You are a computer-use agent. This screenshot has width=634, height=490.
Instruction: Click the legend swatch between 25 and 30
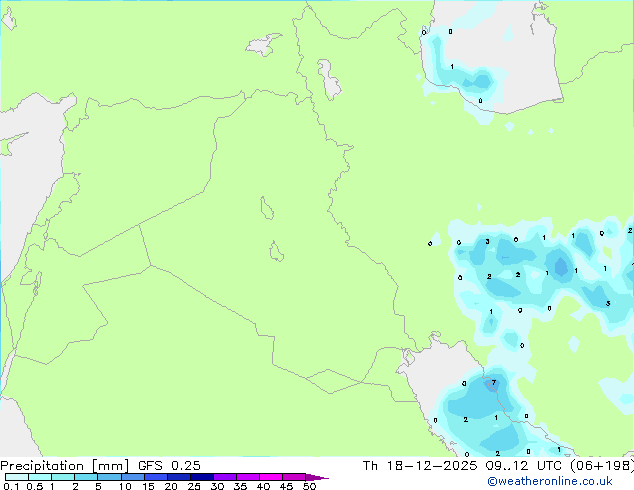[201, 477]
